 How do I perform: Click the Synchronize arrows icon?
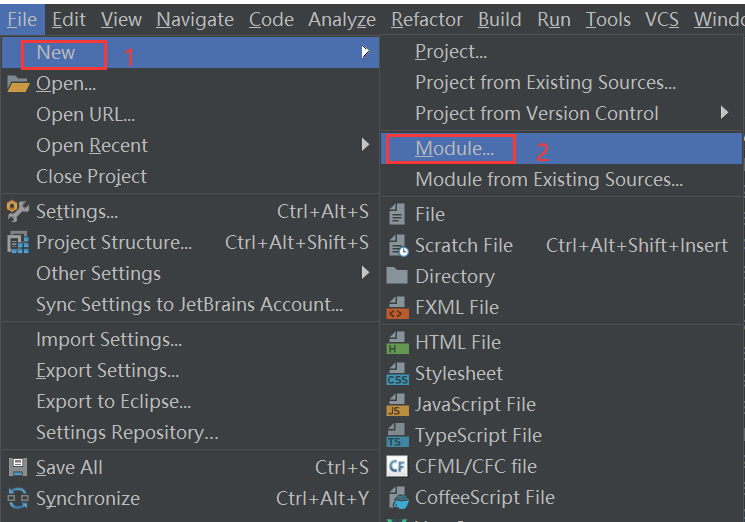click(18, 498)
